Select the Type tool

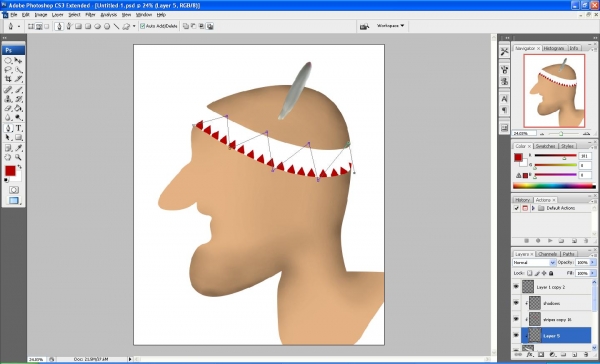tap(18, 128)
